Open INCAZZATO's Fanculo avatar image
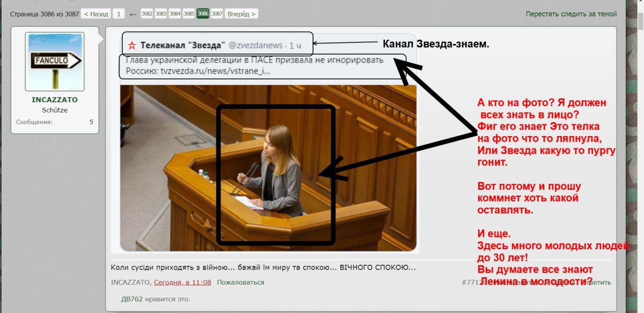The image size is (644, 313). click(55, 62)
